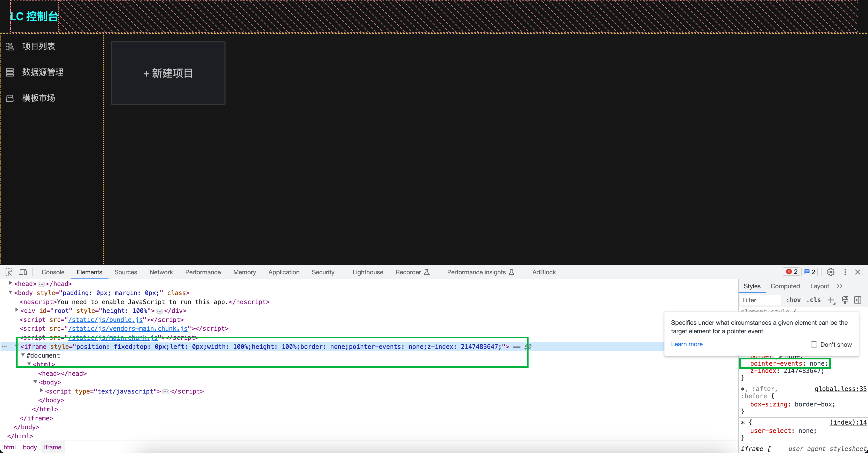The image size is (868, 453).
Task: Click the iframe breadcrumb at bottom
Action: click(52, 447)
